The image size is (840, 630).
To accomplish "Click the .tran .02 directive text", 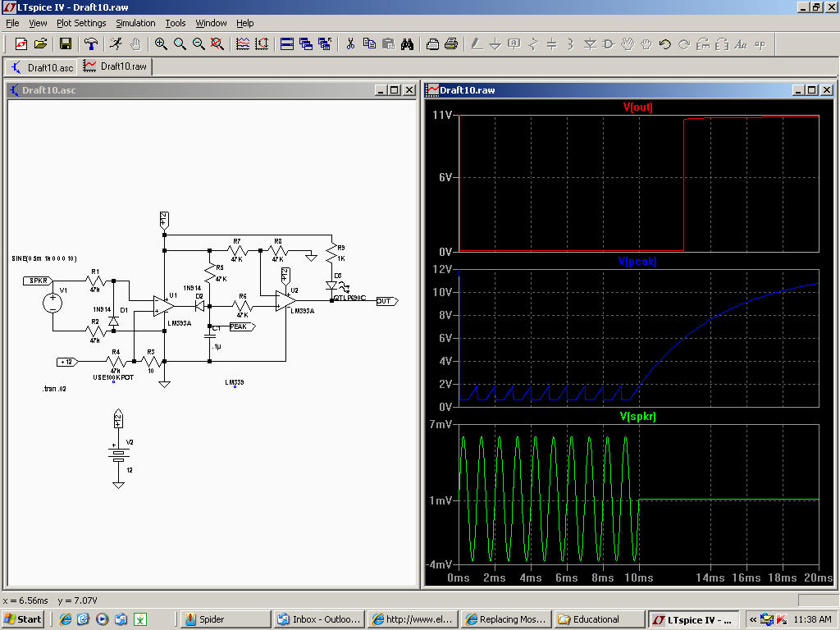I will 54,389.
